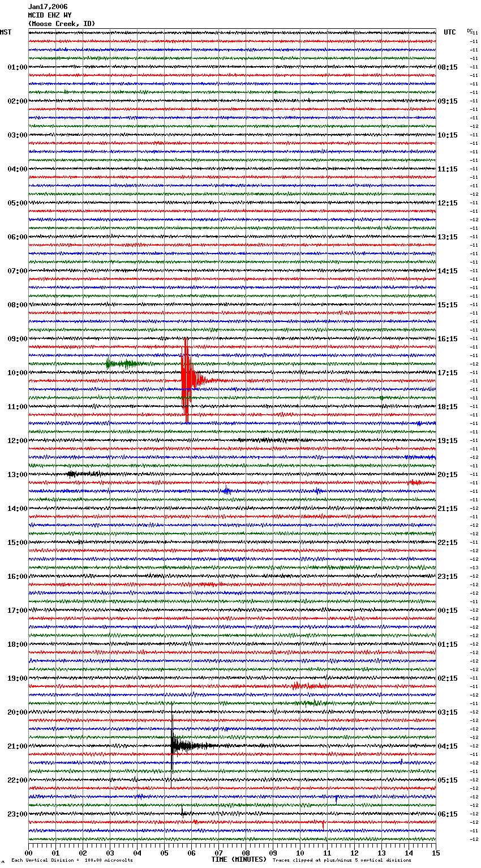The image size is (481, 868).
Task: Select the 09:00 MST time label
Action: (x=17, y=339)
